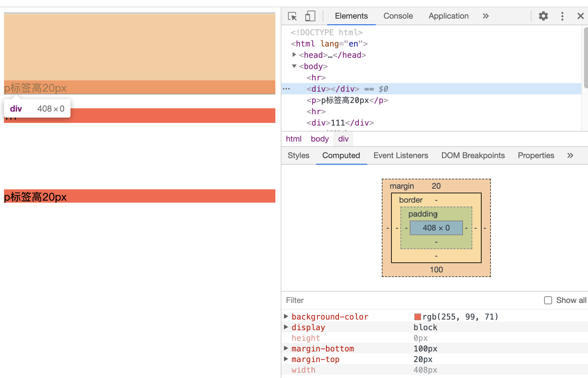Select the first hr node
The image size is (588, 378).
coord(316,77)
